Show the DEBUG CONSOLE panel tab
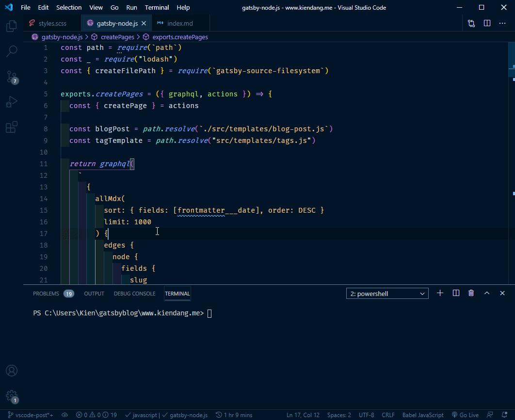The width and height of the screenshot is (515, 420). [135, 294]
